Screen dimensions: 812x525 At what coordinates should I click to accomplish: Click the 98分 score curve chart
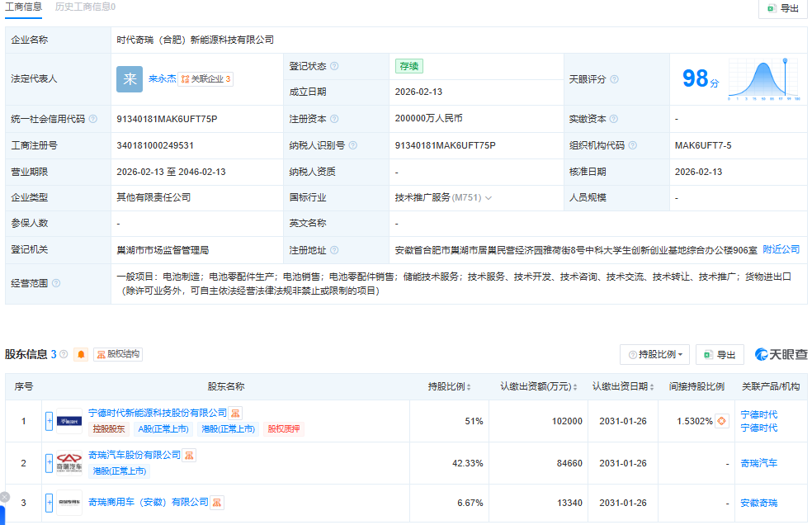pos(763,79)
